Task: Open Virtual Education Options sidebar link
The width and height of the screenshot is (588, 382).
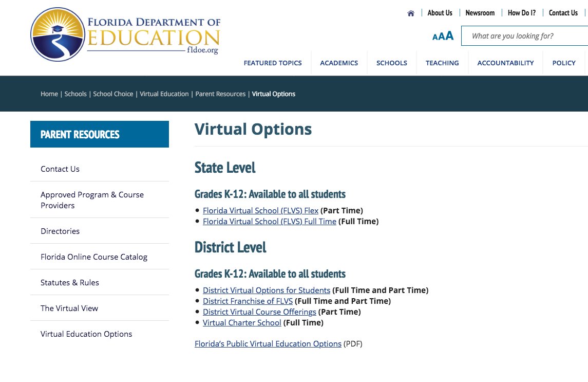Action: click(86, 334)
